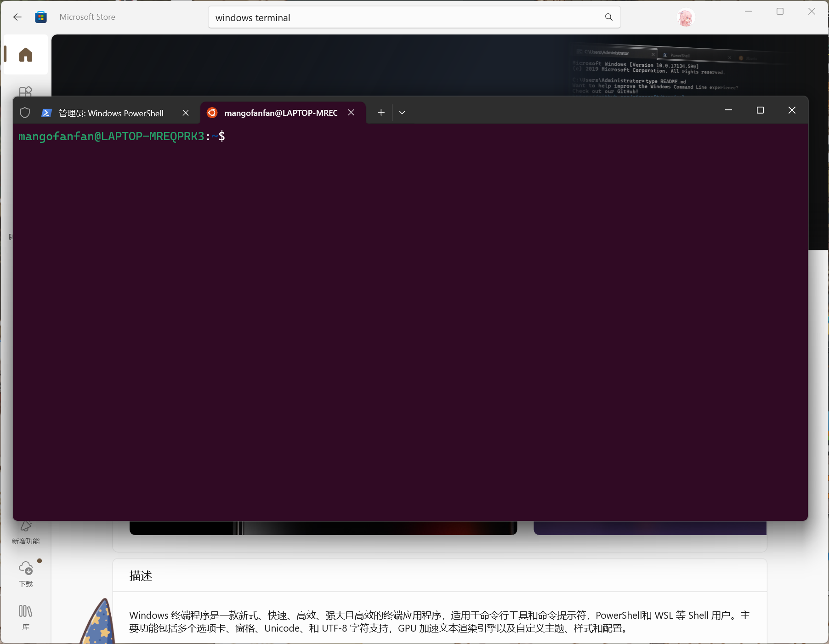
Task: Close the Windows PowerShell tab
Action: pyautogui.click(x=186, y=113)
